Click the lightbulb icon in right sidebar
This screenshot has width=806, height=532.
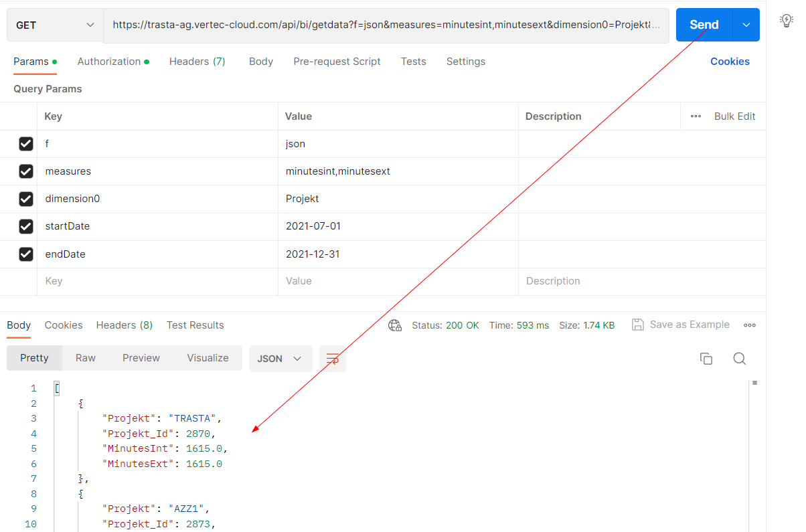(x=787, y=21)
